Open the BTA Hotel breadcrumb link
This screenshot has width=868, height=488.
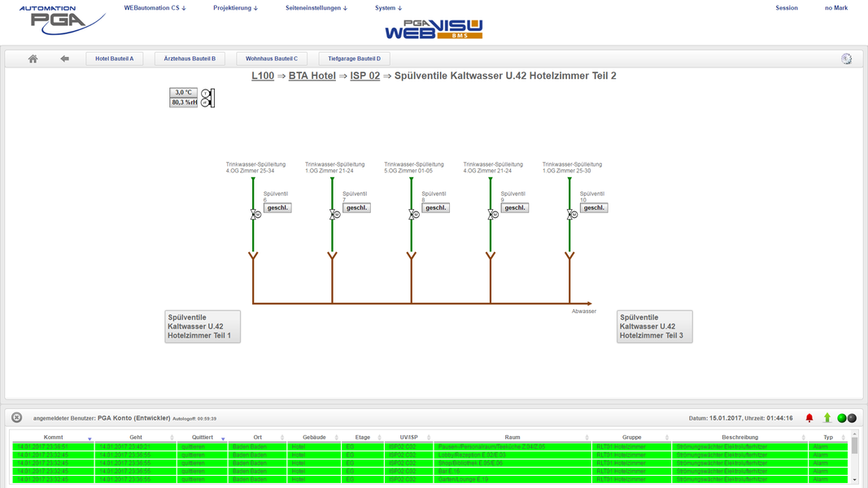[x=312, y=76]
